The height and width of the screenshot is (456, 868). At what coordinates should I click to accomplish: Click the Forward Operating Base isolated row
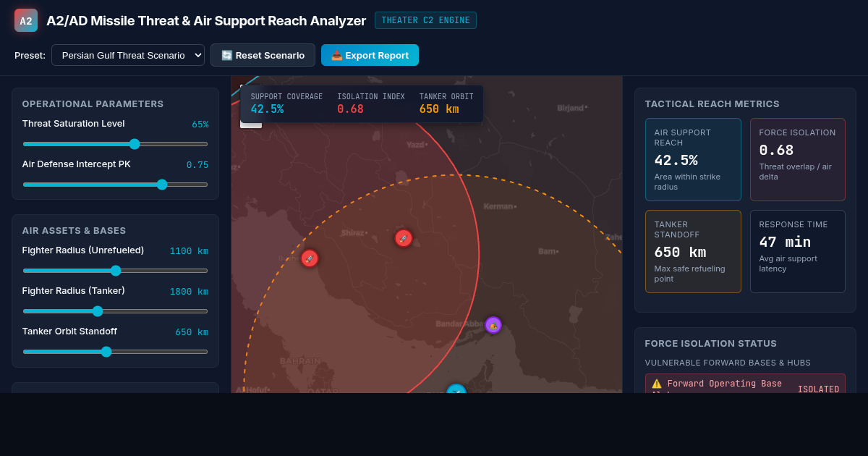pyautogui.click(x=745, y=384)
